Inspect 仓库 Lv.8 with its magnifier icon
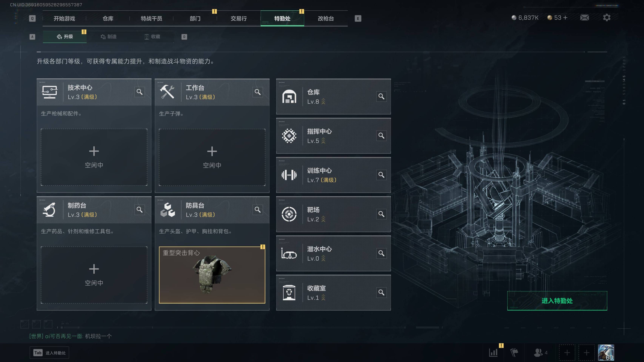This screenshot has height=362, width=644. tap(381, 96)
